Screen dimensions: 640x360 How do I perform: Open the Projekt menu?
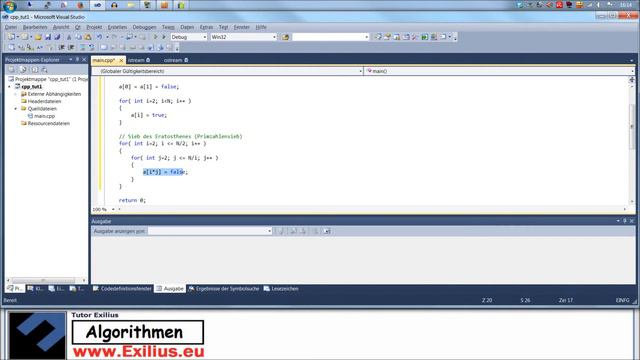click(94, 27)
